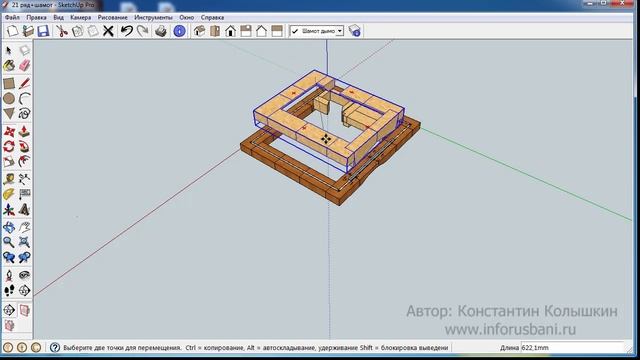Open the Камера menu
Screen dimensions: 640x360
point(80,18)
